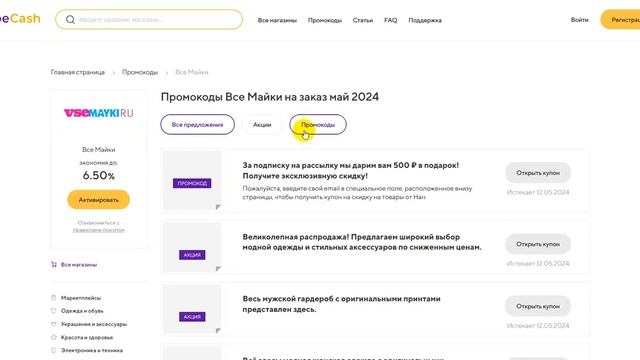This screenshot has height=360, width=640.
Task: Click the yellow Активировать button
Action: (x=98, y=200)
